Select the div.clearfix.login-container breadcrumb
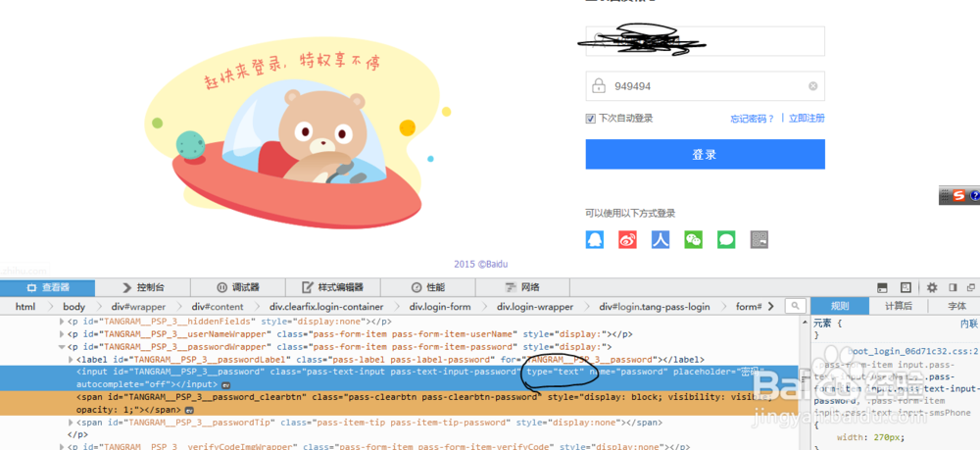Screen dimensions: 980x450 pyautogui.click(x=326, y=306)
